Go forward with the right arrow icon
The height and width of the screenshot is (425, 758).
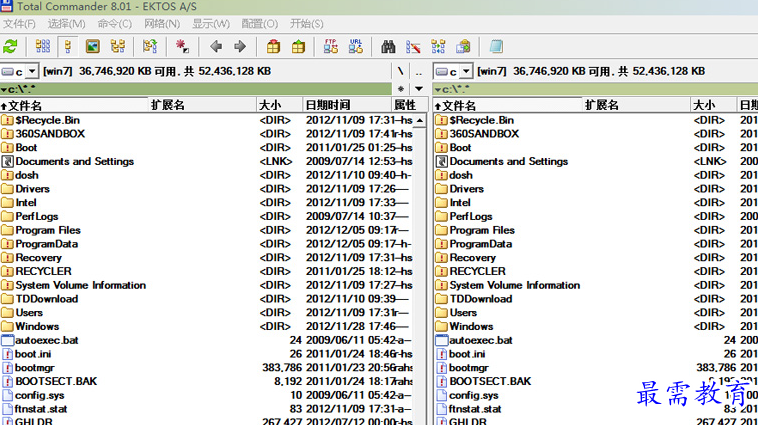point(240,46)
